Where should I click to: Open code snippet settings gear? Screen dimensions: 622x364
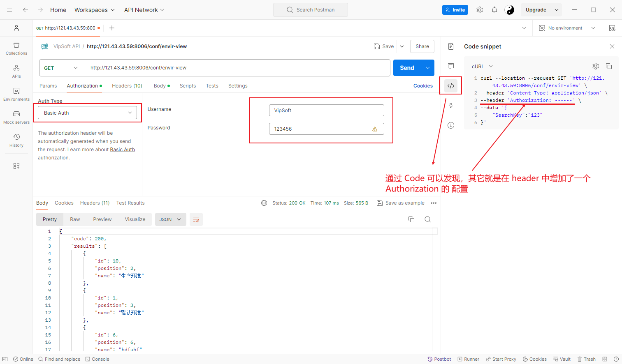596,66
